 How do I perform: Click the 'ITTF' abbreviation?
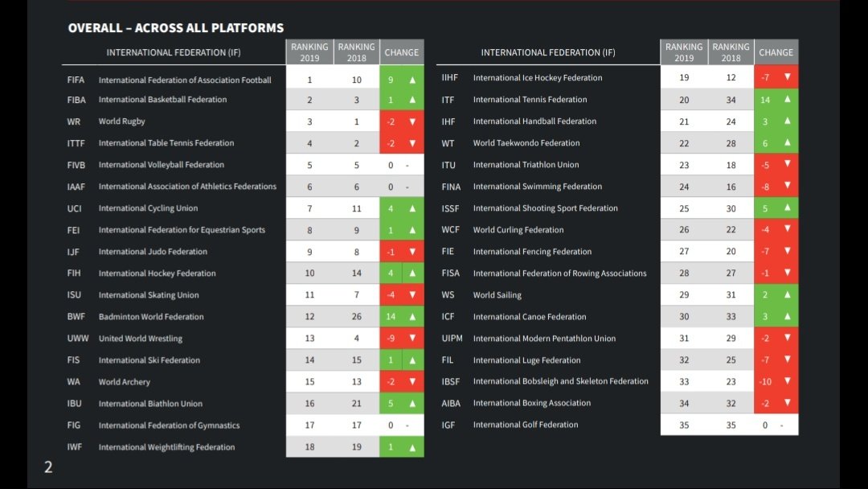(76, 143)
